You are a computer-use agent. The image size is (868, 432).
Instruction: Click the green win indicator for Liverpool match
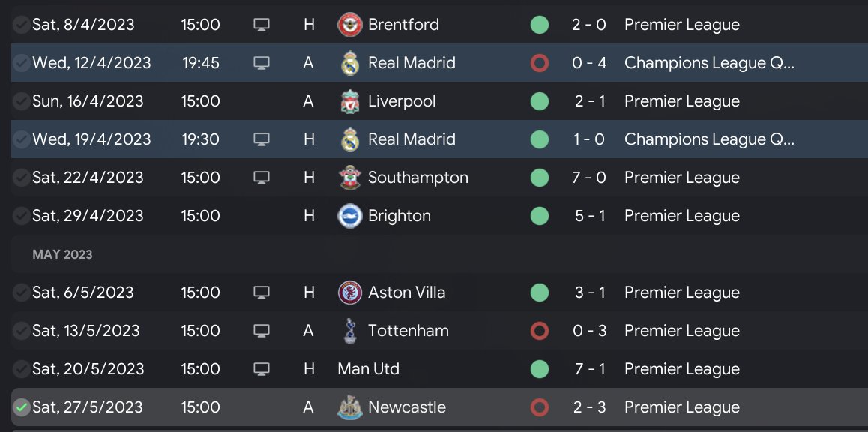539,101
